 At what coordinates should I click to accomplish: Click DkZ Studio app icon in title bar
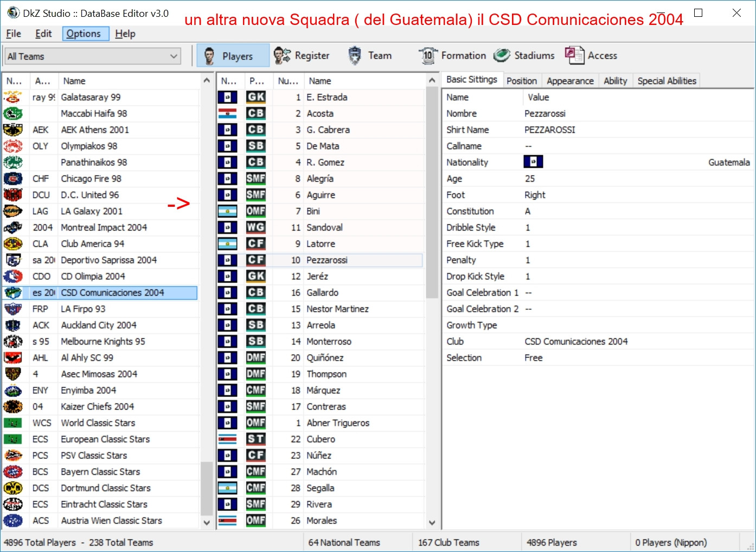point(13,13)
